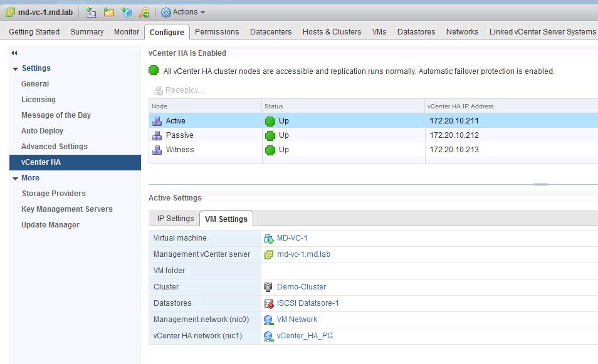Click the ISCSI Datatsore-1 datastore icon
Image resolution: width=598 pixels, height=364 pixels.
pos(268,303)
